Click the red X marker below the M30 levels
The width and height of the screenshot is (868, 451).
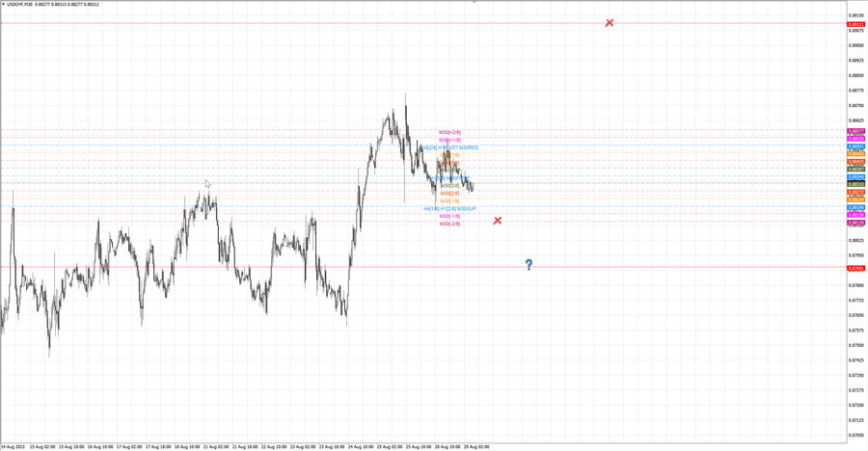pos(497,221)
